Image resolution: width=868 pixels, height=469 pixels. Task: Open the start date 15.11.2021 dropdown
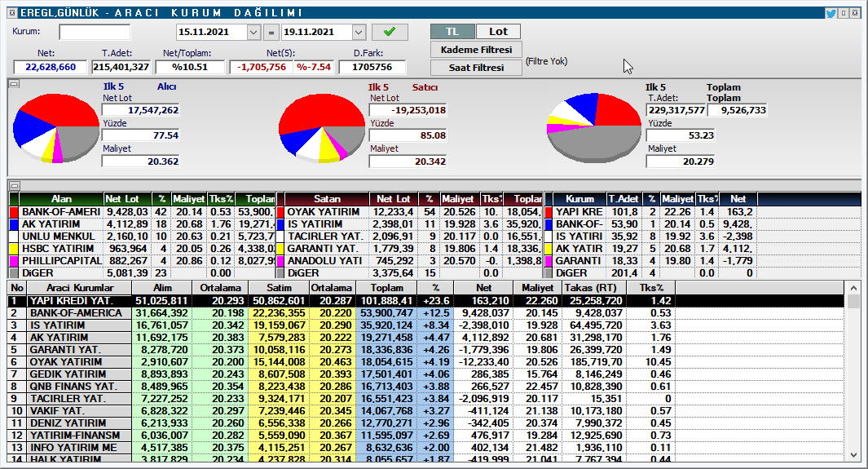point(253,32)
